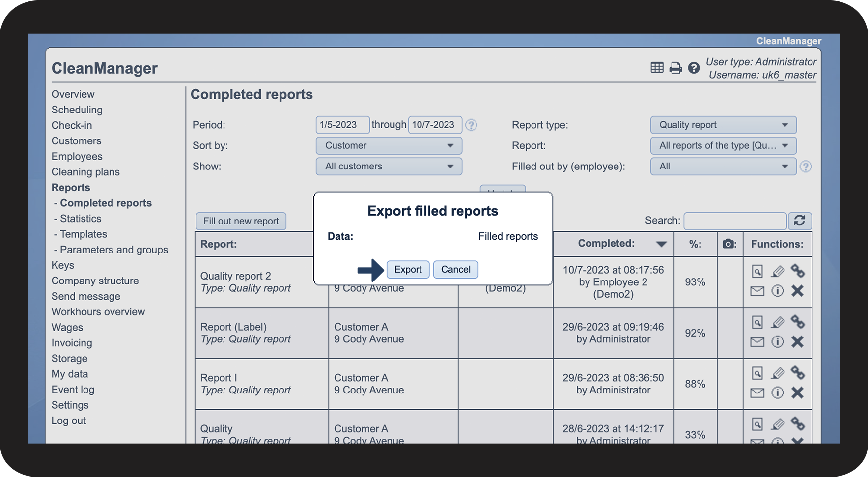The width and height of the screenshot is (868, 477).
Task: Click the table grid icon in header
Action: tap(657, 68)
